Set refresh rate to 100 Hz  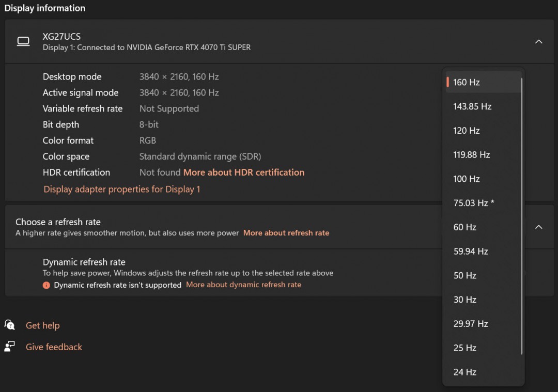(467, 179)
